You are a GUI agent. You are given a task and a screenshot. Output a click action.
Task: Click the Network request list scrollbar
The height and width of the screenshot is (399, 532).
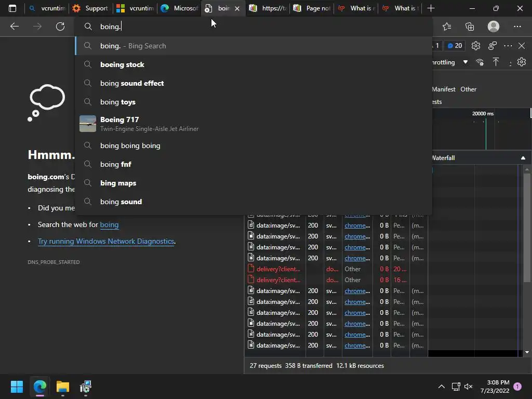click(x=527, y=228)
